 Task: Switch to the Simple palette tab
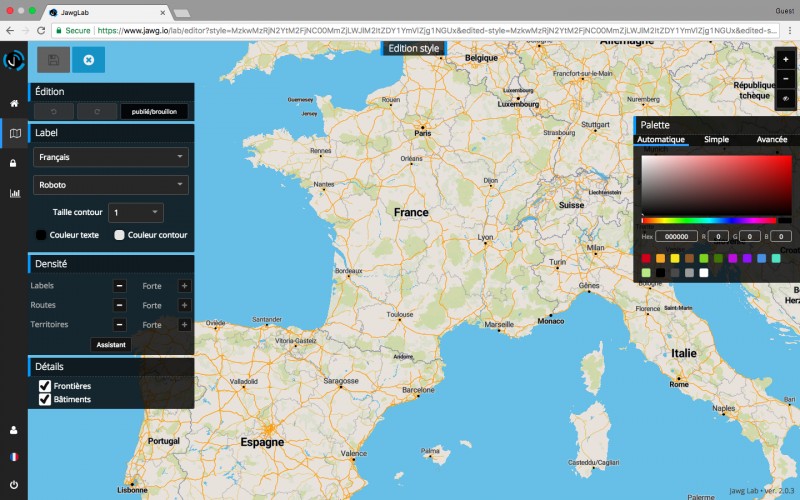(x=716, y=139)
